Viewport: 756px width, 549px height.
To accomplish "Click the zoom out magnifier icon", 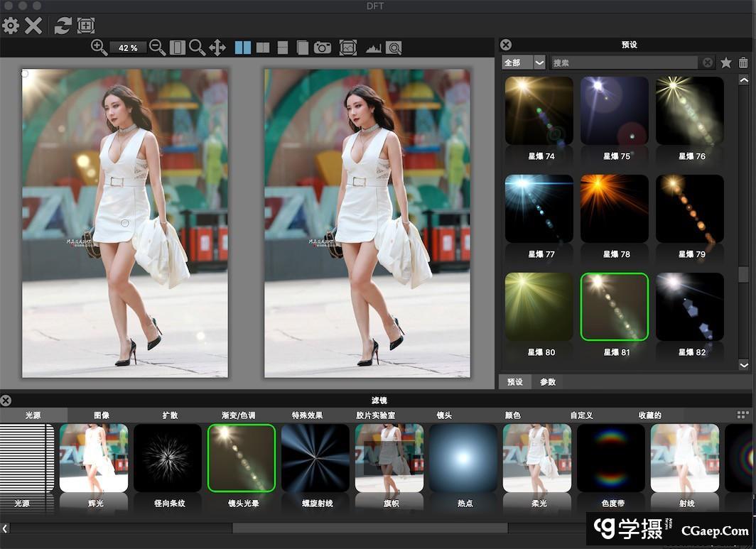I will point(158,48).
